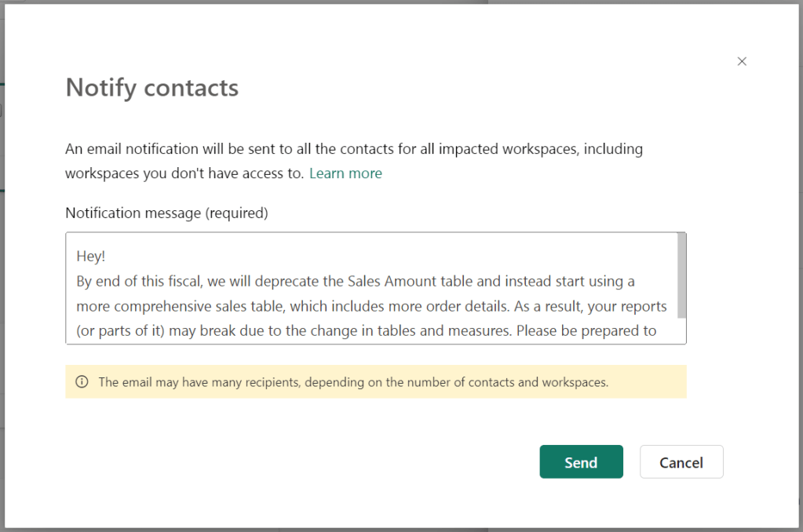Open the Learn more link
Image resolution: width=803 pixels, height=532 pixels.
pyautogui.click(x=345, y=173)
